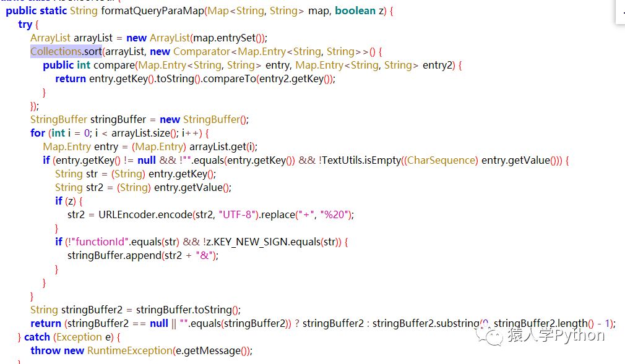625x364 pixels.
Task: Click the 'URLEncoder.encode' call
Action: click(x=145, y=214)
